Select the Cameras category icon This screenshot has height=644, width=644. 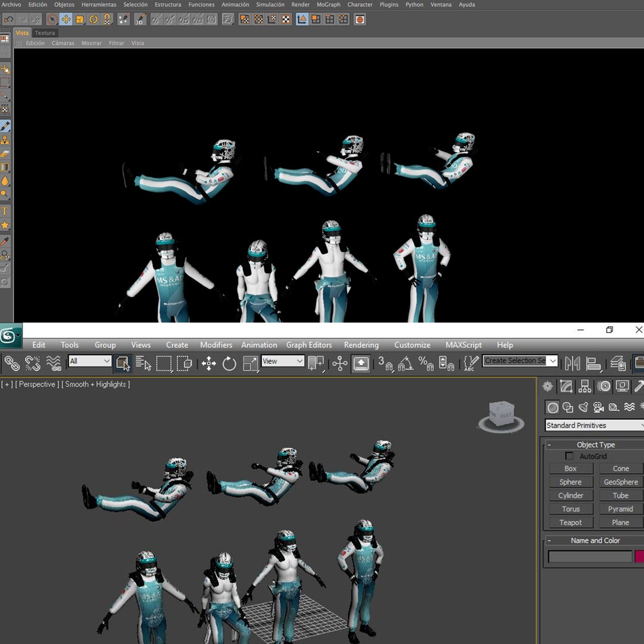[x=599, y=407]
